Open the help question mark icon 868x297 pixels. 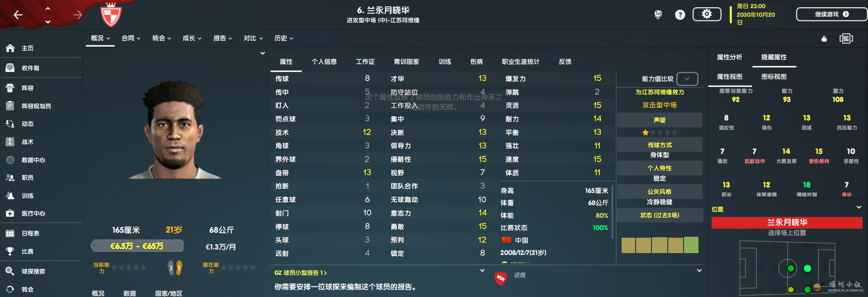[679, 15]
